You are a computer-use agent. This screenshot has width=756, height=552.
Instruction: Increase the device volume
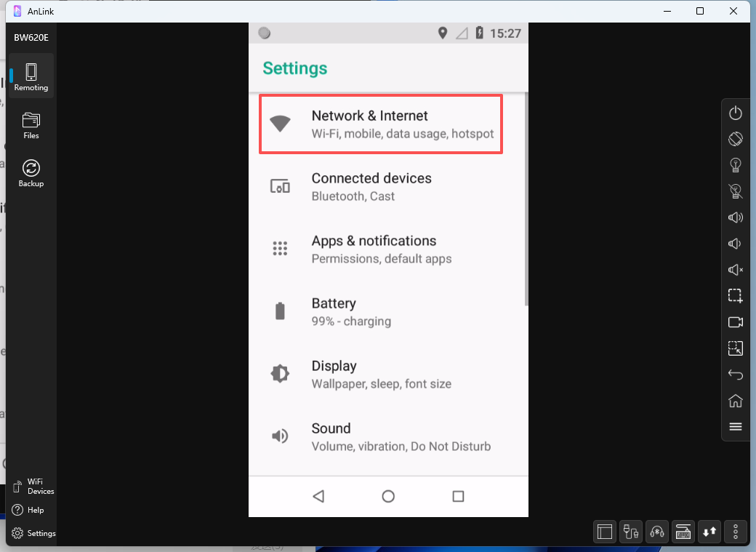(x=735, y=217)
